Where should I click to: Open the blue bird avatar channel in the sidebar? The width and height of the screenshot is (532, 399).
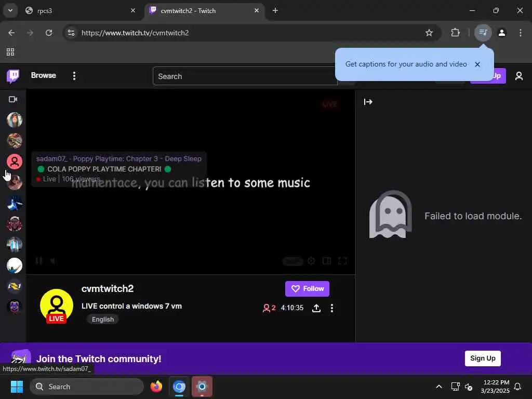pyautogui.click(x=15, y=203)
